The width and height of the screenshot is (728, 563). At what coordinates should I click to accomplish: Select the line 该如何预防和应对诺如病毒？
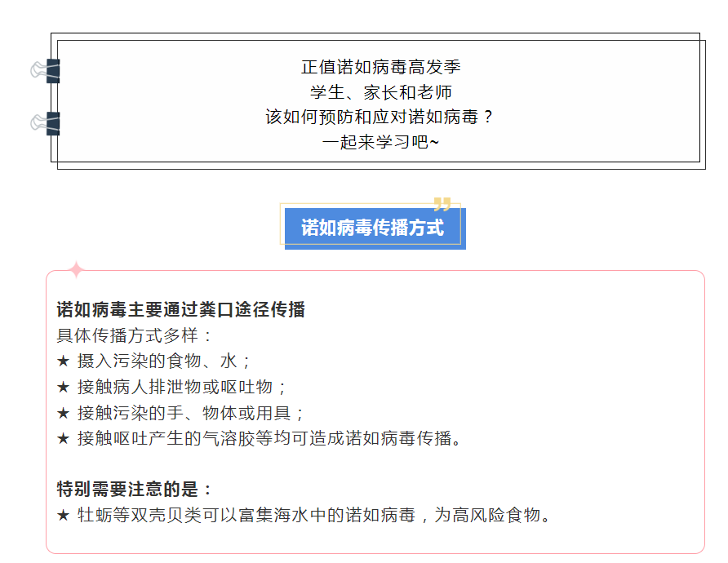(x=380, y=117)
